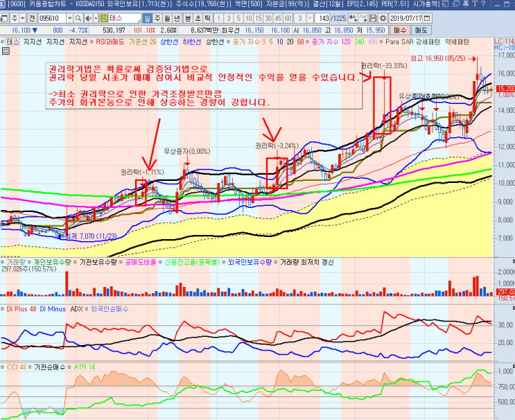Image resolution: width=515 pixels, height=420 pixels.
Task: Click the add candle indicator icon
Action: click(x=353, y=18)
